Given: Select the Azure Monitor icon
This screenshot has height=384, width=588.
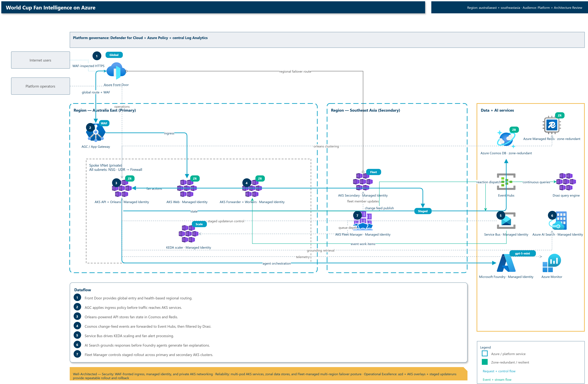Looking at the screenshot, I should pos(552,263).
